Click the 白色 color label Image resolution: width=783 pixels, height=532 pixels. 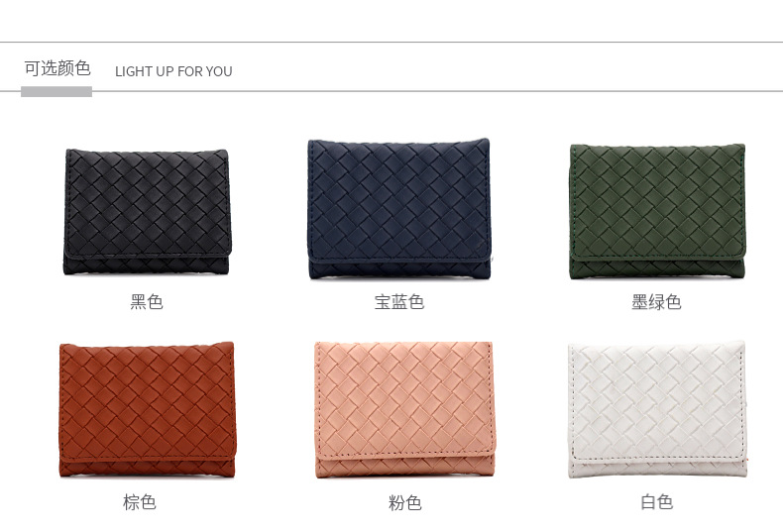tap(657, 501)
